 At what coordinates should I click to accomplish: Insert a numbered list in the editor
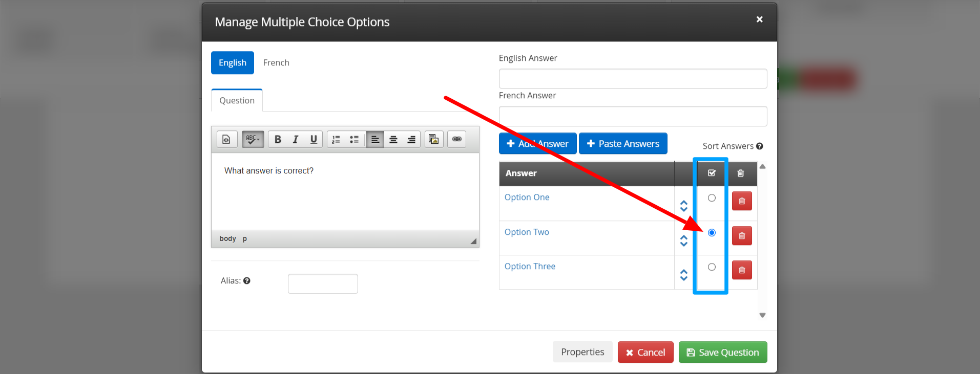[x=336, y=139]
